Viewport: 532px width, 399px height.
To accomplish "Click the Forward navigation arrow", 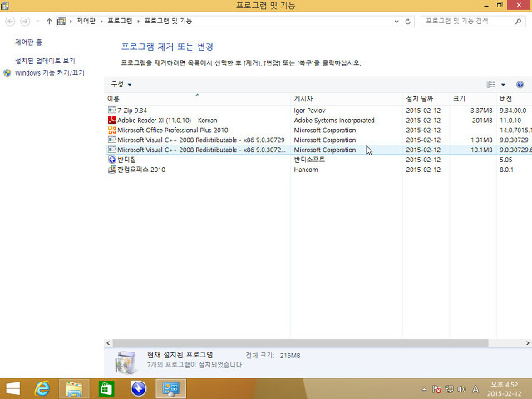I will [25, 22].
